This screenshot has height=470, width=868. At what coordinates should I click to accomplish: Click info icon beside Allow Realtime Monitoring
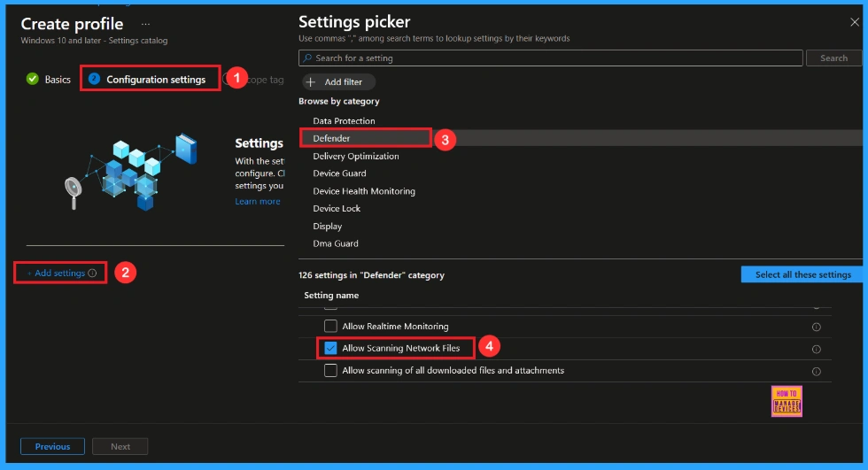point(816,327)
